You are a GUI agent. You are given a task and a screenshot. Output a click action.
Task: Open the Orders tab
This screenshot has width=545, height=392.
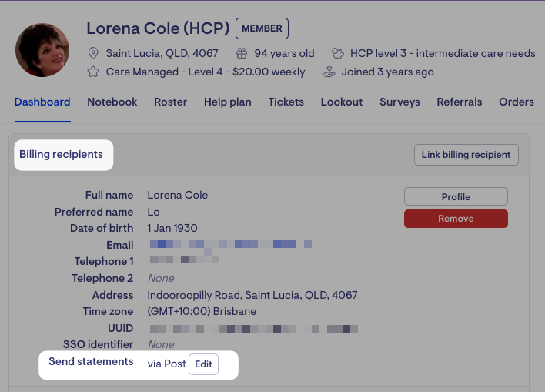[x=516, y=102]
